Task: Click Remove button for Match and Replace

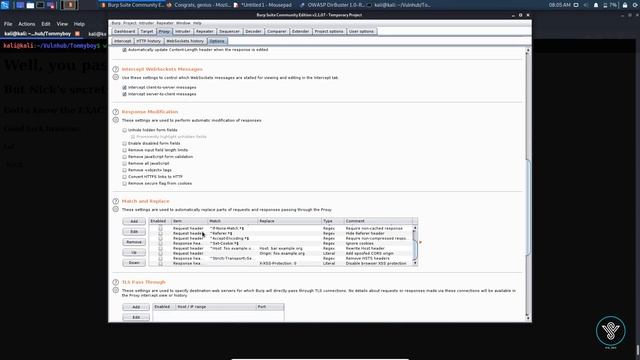Action: pos(134,242)
